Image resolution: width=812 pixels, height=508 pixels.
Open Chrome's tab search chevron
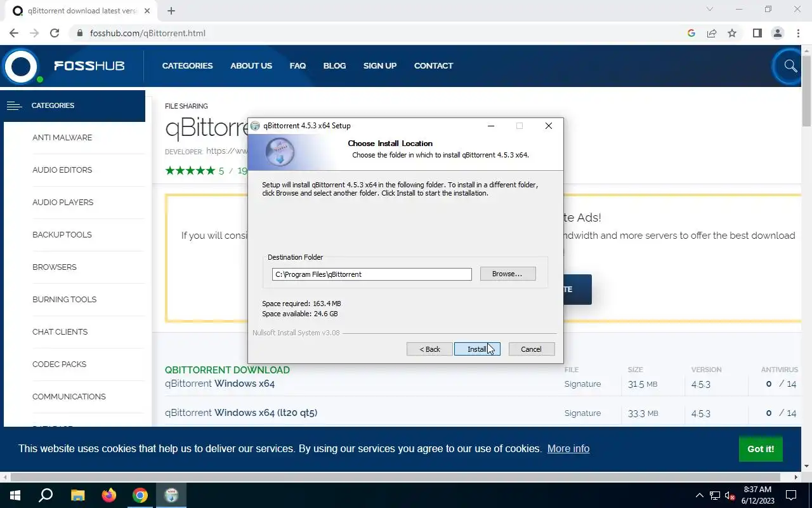click(x=710, y=10)
